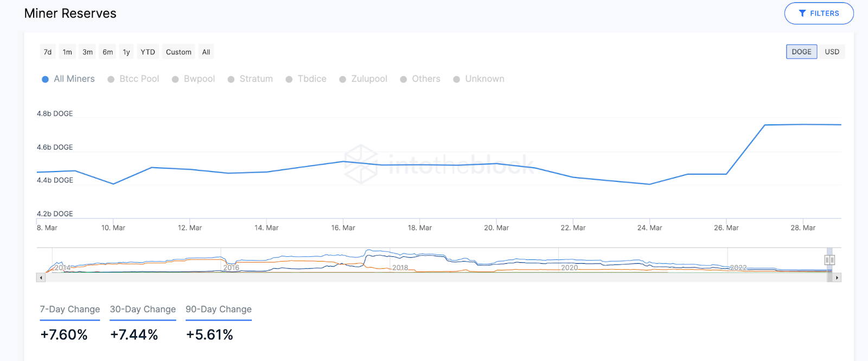Open the Filters funnel button

pos(819,14)
